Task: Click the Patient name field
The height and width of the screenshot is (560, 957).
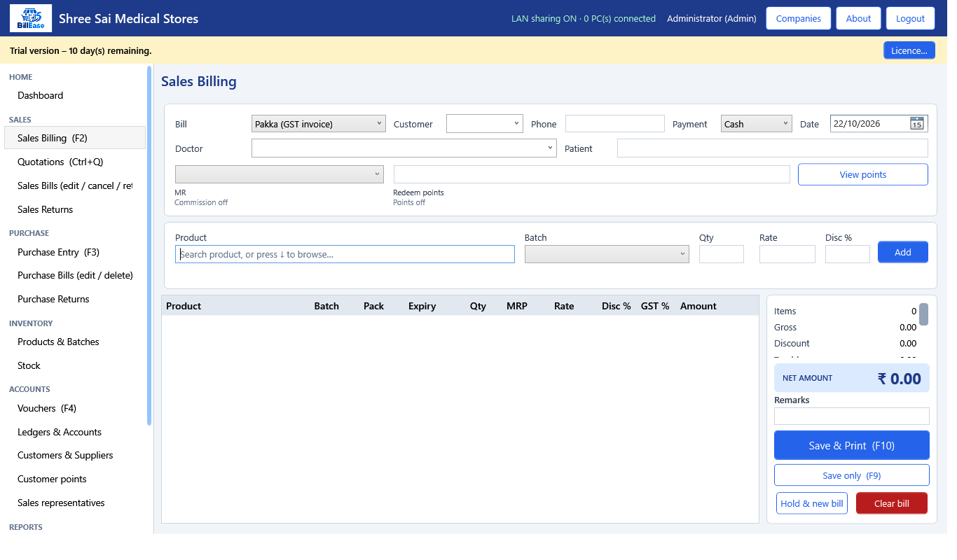Action: [x=773, y=148]
